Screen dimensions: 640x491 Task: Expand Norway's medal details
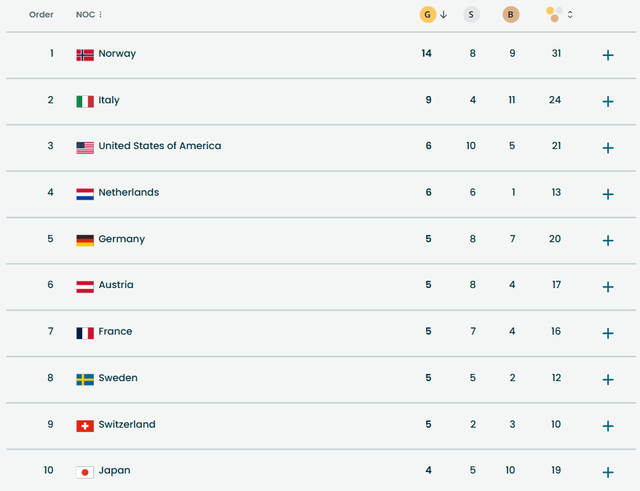coord(607,55)
